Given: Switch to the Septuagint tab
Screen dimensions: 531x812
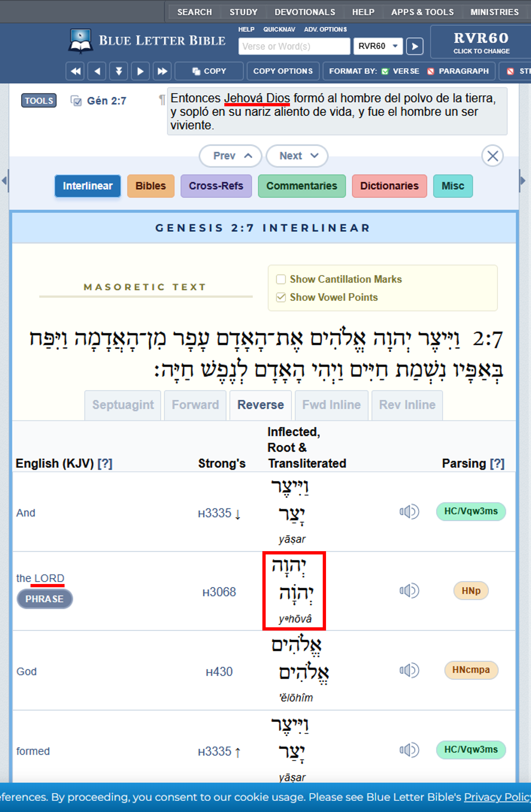Looking at the screenshot, I should click(123, 405).
